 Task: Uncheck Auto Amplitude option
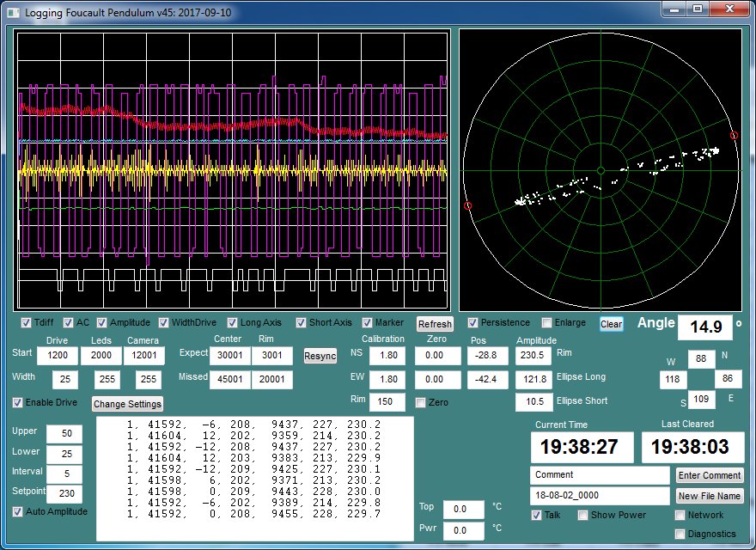[18, 511]
